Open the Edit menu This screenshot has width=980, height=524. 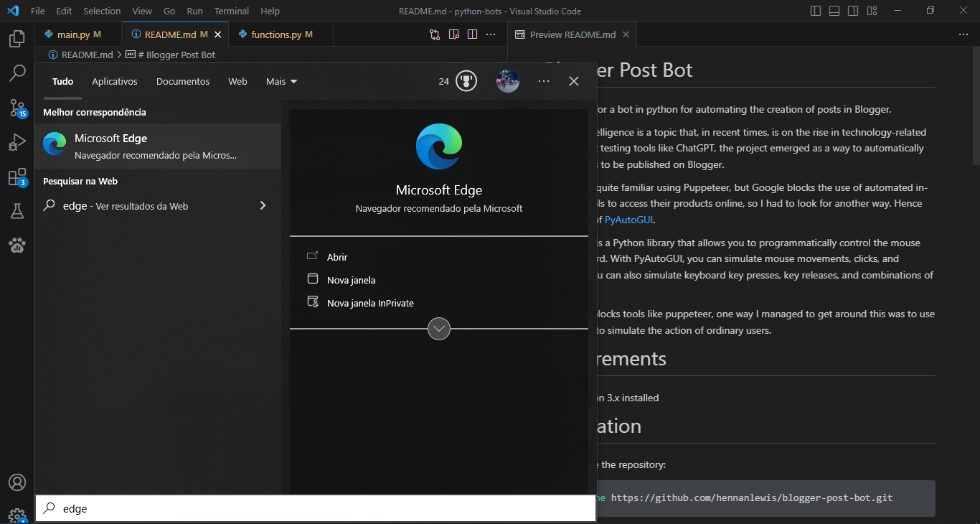coord(64,11)
